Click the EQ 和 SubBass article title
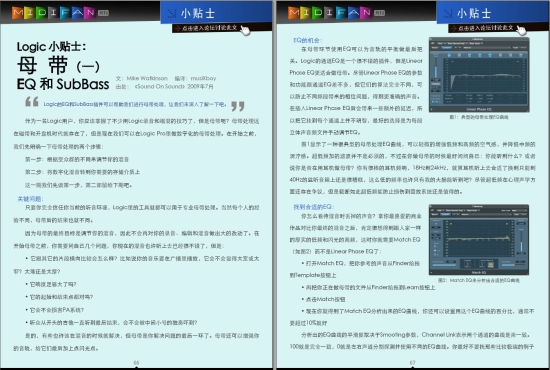The height and width of the screenshot is (370, 550). pos(63,84)
